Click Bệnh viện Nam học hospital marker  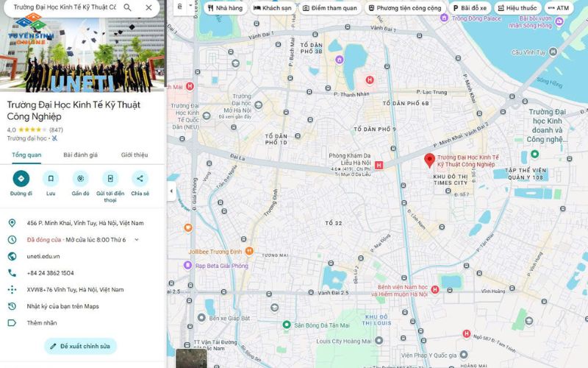pos(435,289)
